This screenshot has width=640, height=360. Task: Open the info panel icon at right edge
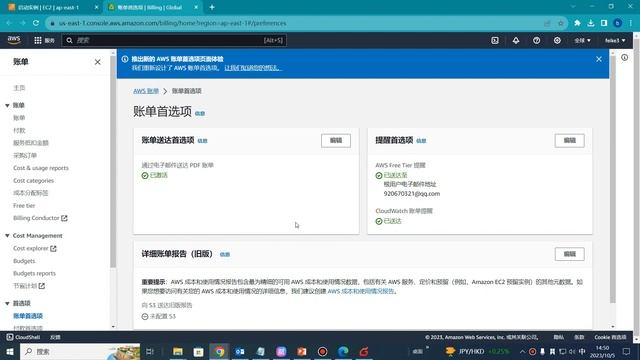tap(624, 58)
